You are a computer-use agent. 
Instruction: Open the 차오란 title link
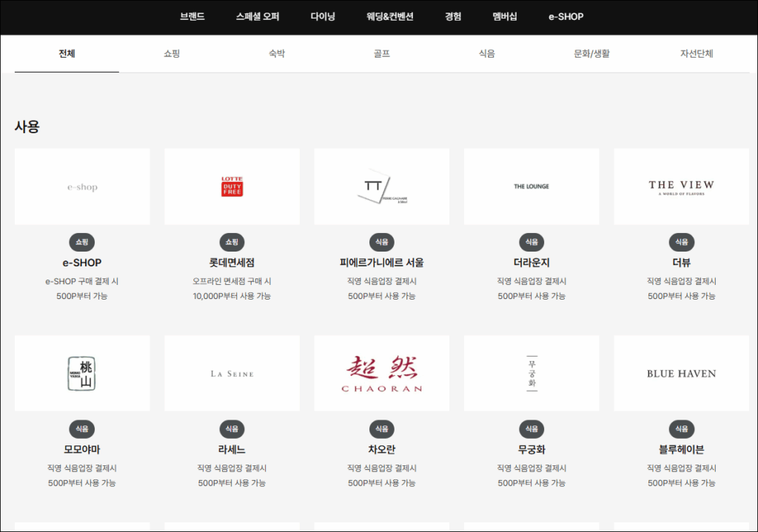coord(382,450)
